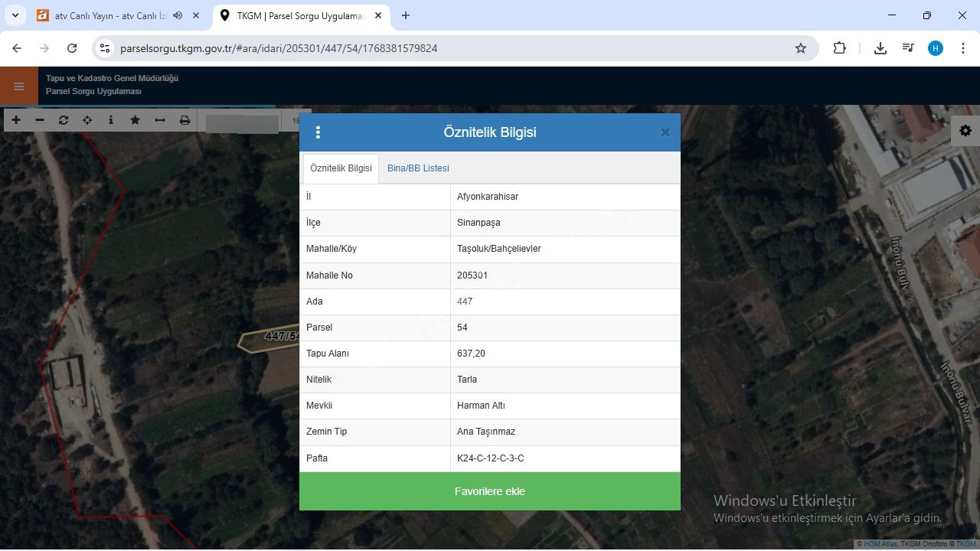This screenshot has width=980, height=551.
Task: Zoom out the map with minus icon
Action: coord(40,120)
